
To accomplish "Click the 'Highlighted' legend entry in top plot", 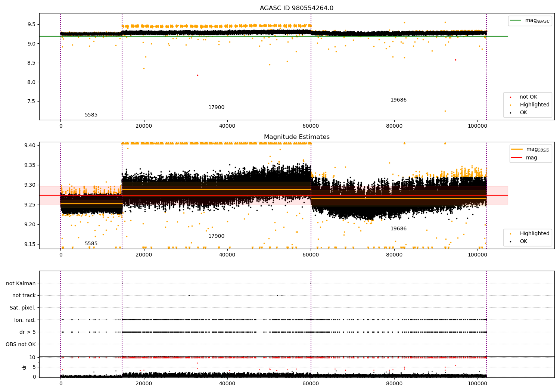I will 530,105.
